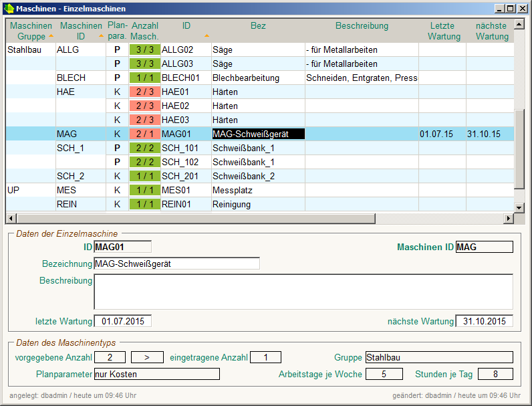This screenshot has width=532, height=406.
Task: Click the angelegt dbadmin status text
Action: click(x=73, y=395)
